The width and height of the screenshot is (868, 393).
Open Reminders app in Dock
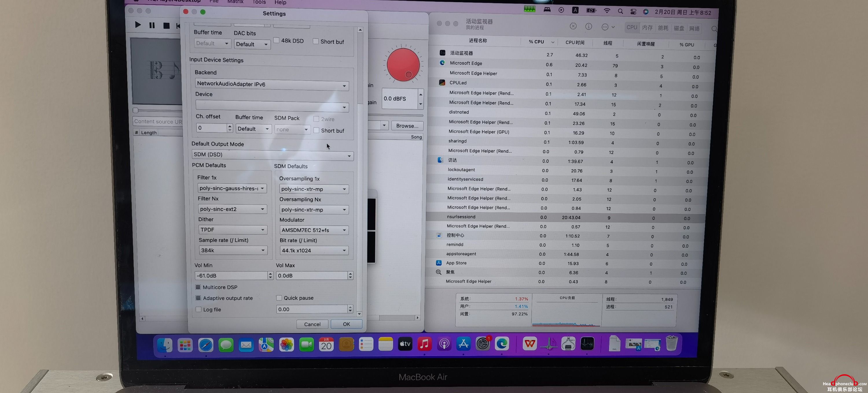366,344
